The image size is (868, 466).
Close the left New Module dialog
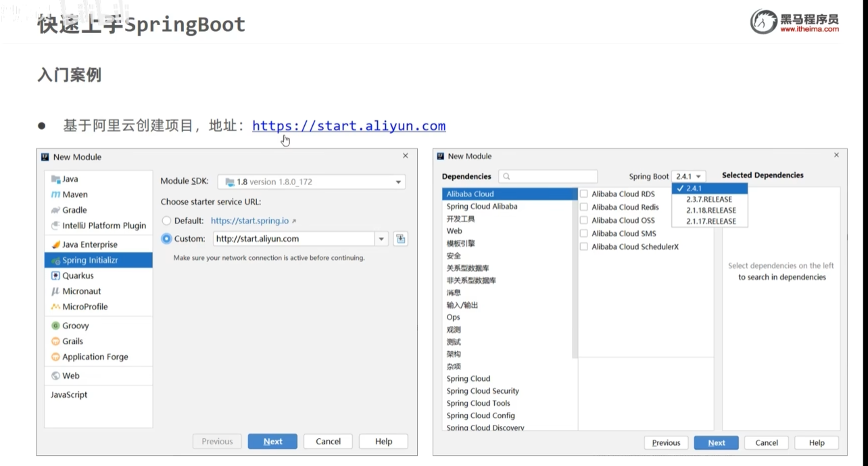[406, 156]
